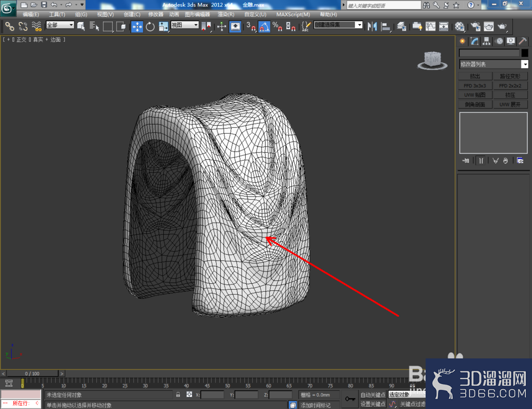Screen dimensions: 532x409
Task: Click the UVW 展开 modifier button
Action: 510,104
